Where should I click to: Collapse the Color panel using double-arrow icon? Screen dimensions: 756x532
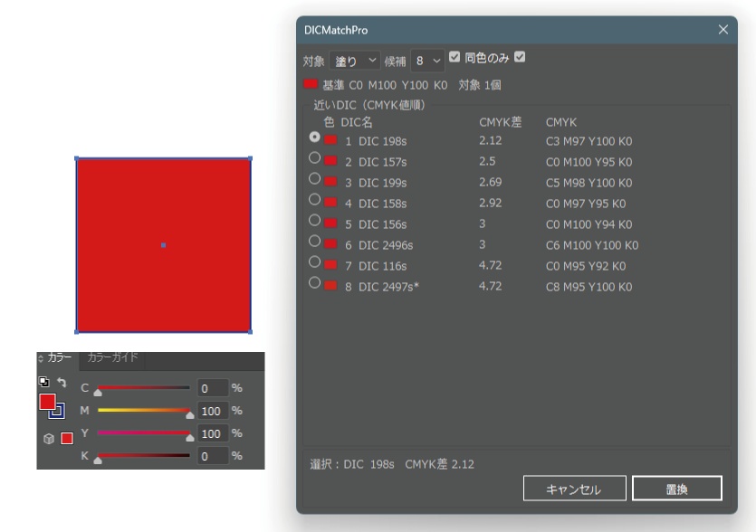click(x=41, y=358)
